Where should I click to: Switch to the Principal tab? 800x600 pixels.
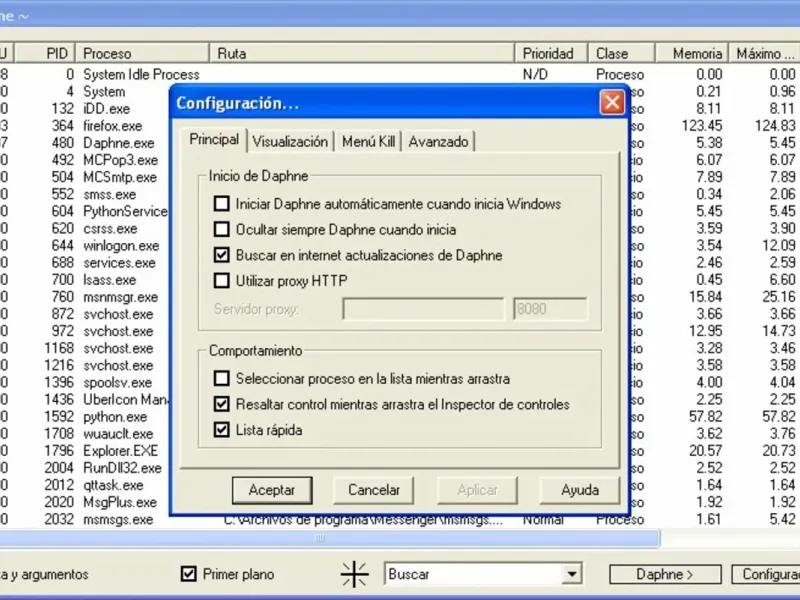pos(214,139)
